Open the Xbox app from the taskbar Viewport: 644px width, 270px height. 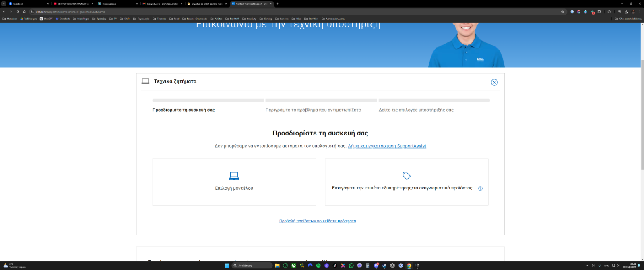point(294,266)
